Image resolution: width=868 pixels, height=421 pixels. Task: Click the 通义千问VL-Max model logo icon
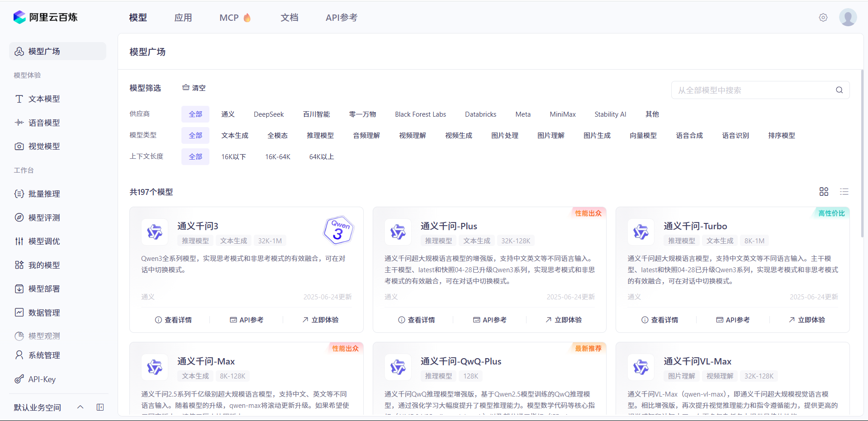pyautogui.click(x=641, y=367)
